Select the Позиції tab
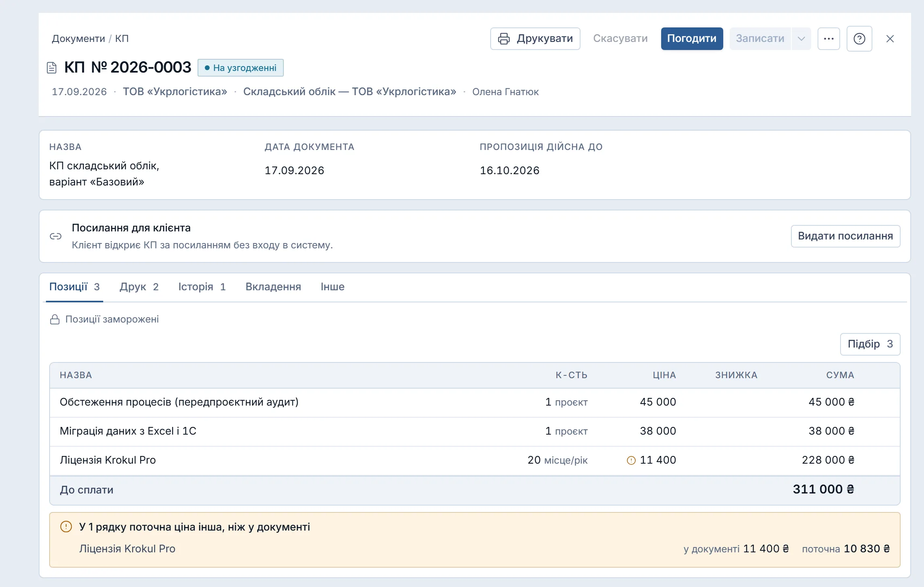Viewport: 924px width, 587px height. tap(74, 287)
